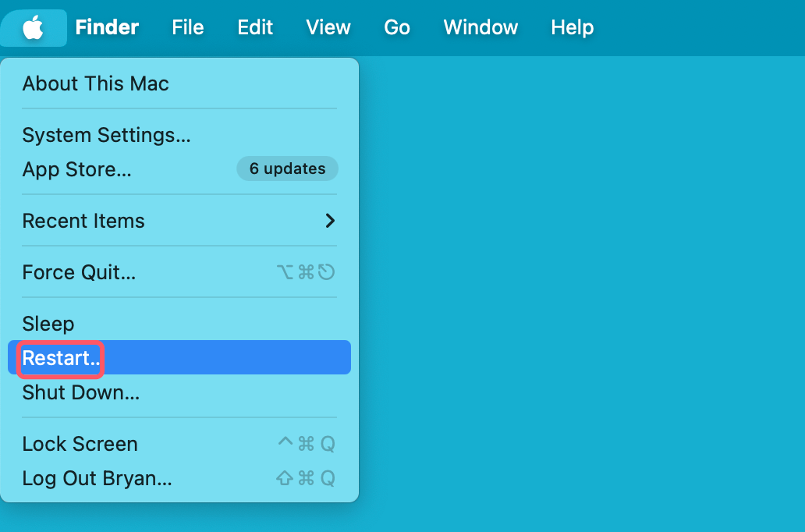805x532 pixels.
Task: Open the Edit menu
Action: point(255,28)
